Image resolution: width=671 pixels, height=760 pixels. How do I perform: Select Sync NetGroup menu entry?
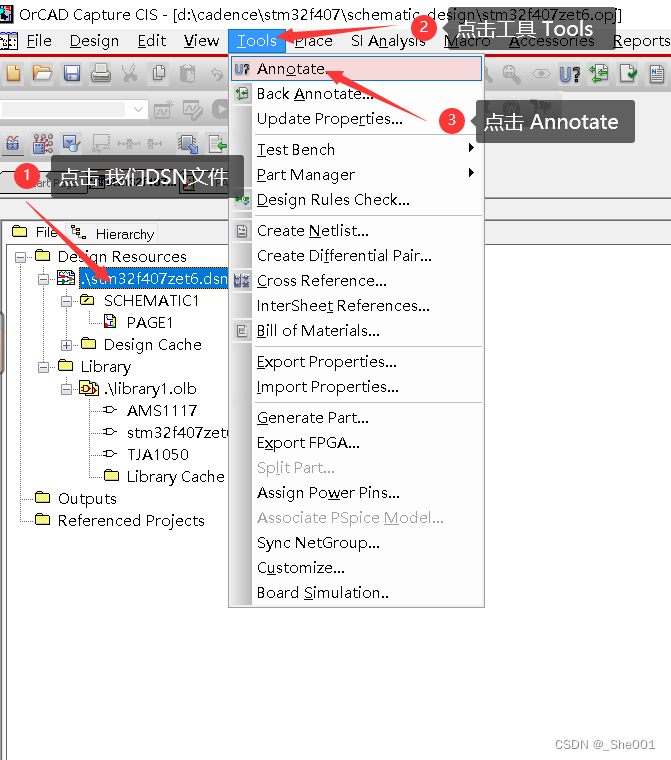[x=357, y=542]
